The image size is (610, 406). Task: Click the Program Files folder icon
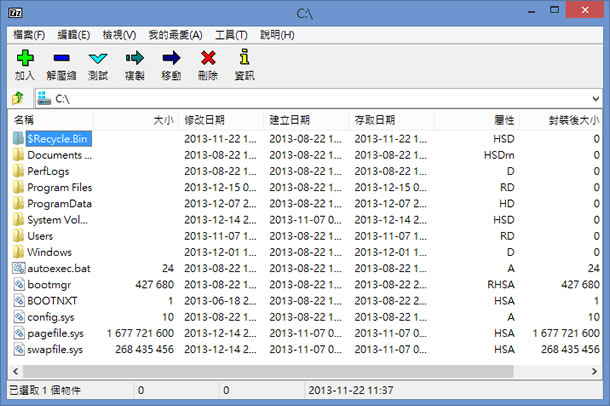click(18, 187)
